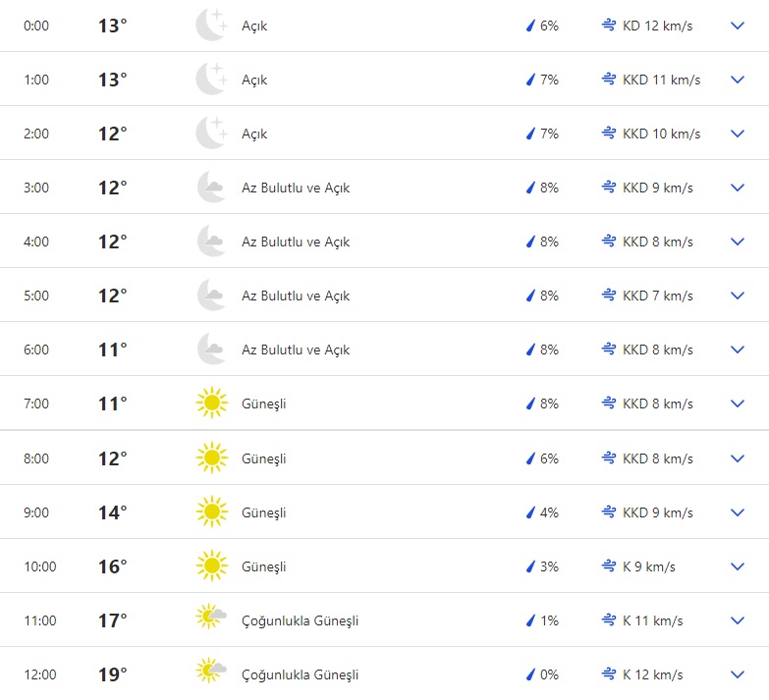Click the 'Çoğunlukla Güneşli' text at 12:00
The height and width of the screenshot is (700, 769).
[x=300, y=674]
